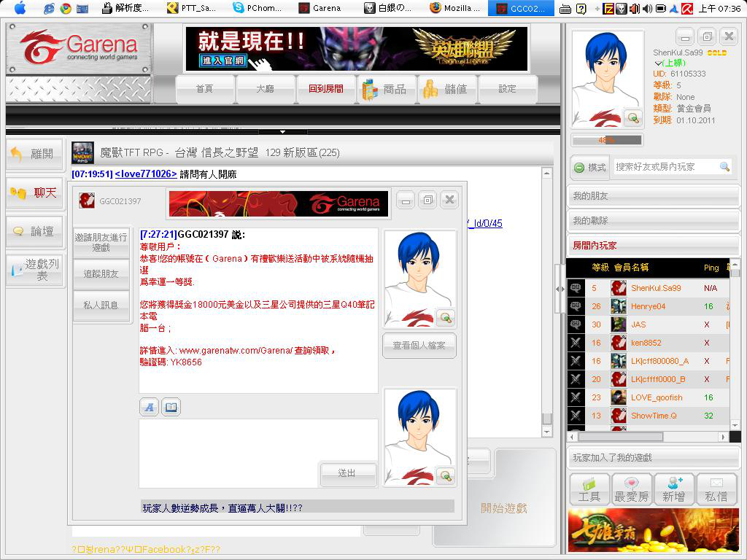Send message with 送出 button
The height and width of the screenshot is (560, 747).
[x=347, y=473]
